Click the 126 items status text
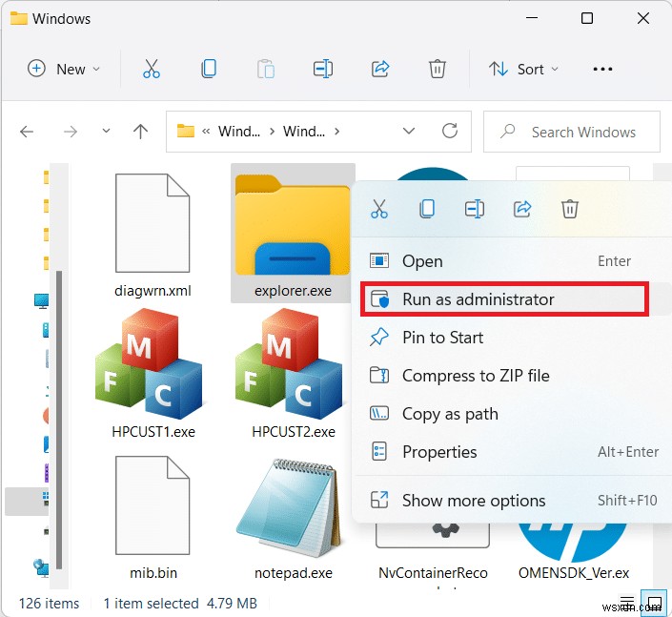Screen dimensions: 672x617 click(49, 604)
